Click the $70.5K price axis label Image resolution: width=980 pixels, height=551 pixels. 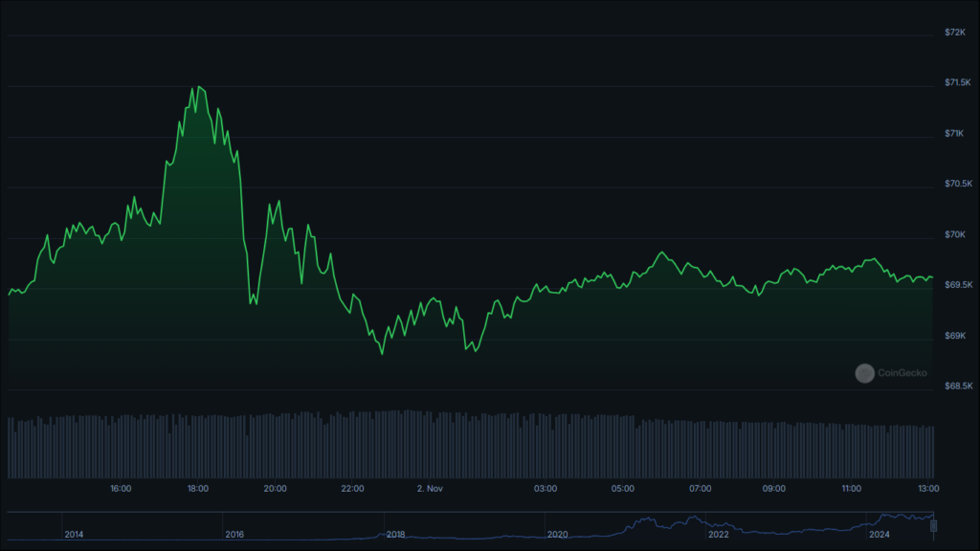click(x=958, y=184)
